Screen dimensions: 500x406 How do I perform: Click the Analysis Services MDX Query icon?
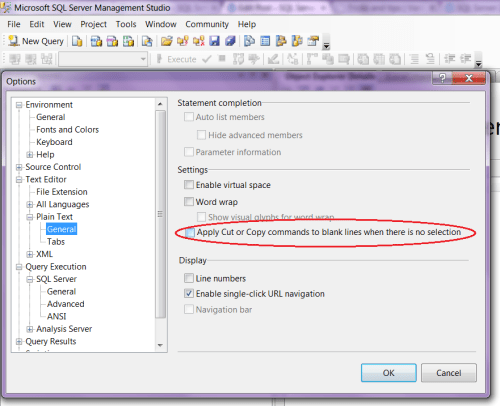point(96,41)
